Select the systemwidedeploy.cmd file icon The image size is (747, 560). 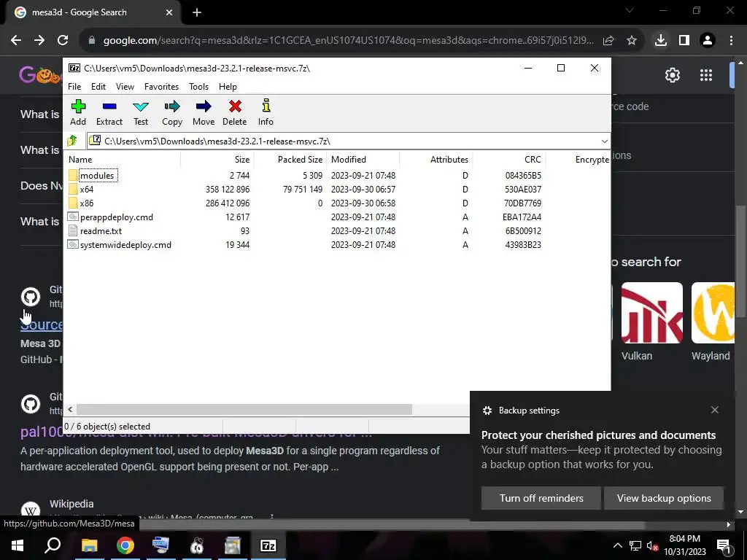(x=73, y=244)
